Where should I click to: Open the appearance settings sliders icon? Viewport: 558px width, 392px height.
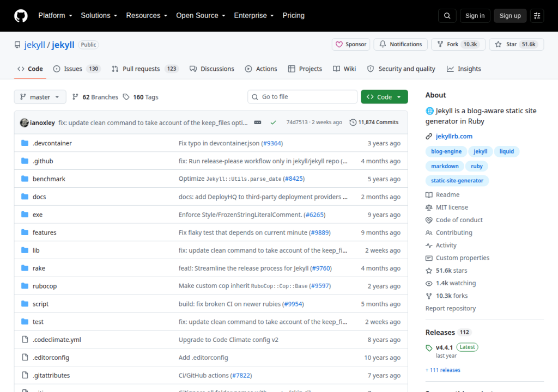537,16
